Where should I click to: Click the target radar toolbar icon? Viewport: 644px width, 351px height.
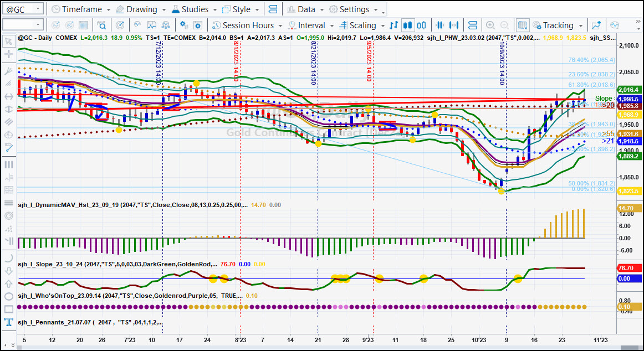click(x=120, y=25)
